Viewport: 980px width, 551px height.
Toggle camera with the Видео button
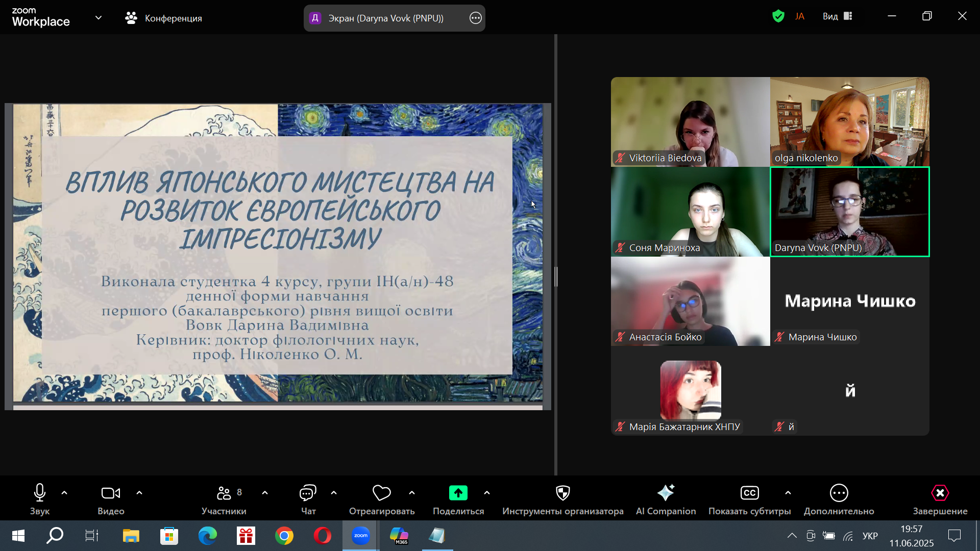tap(111, 499)
